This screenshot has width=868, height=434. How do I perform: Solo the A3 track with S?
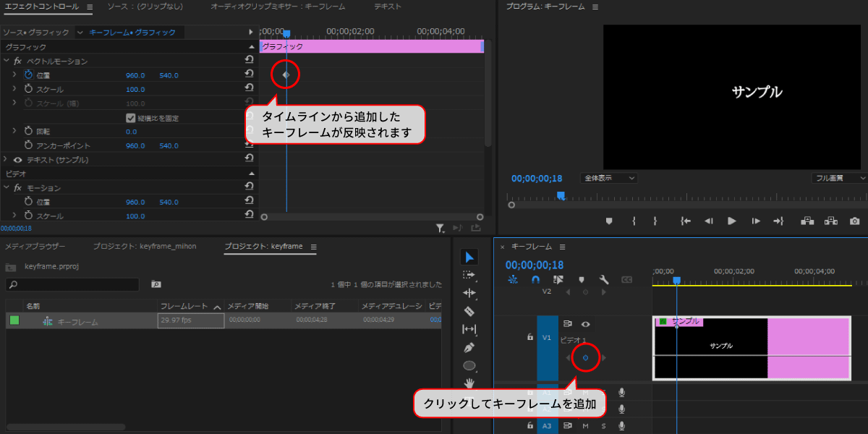pos(603,425)
